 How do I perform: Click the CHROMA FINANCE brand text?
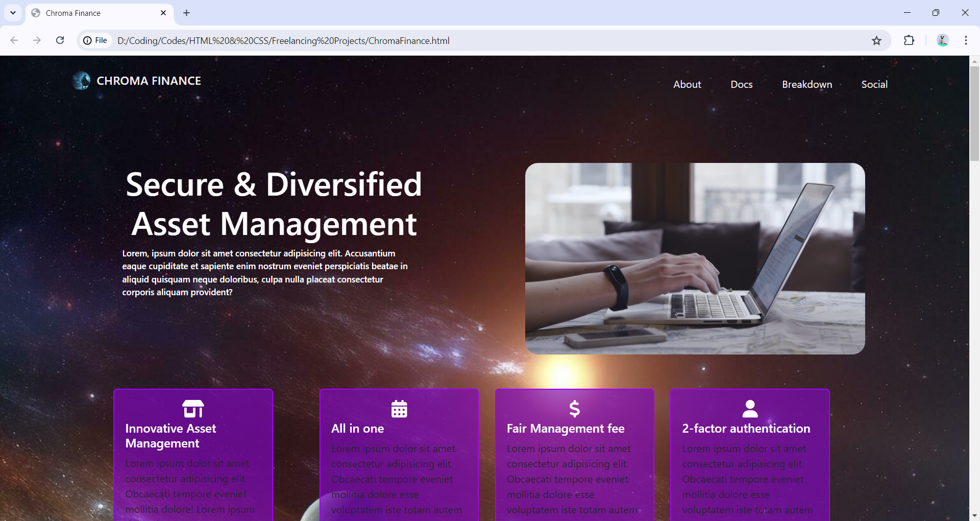[x=149, y=81]
